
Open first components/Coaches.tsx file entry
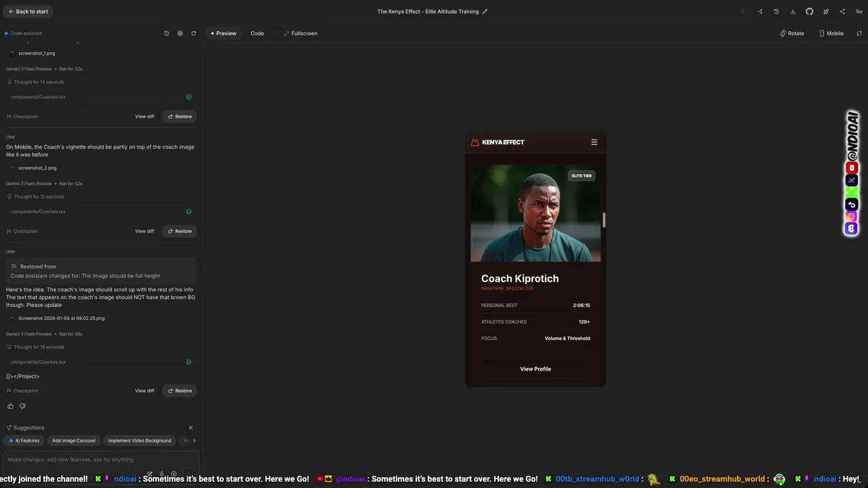coord(101,97)
